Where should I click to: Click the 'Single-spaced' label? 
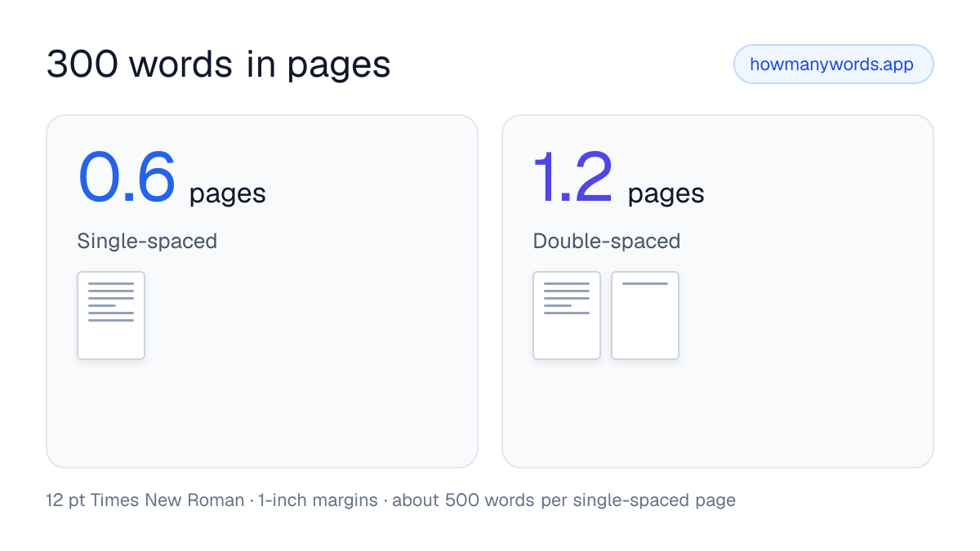tap(147, 242)
